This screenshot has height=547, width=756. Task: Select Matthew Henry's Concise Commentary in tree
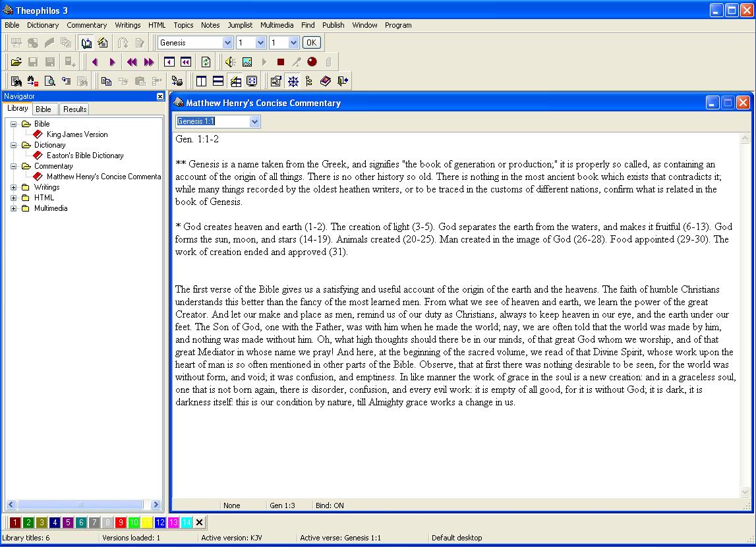point(103,177)
